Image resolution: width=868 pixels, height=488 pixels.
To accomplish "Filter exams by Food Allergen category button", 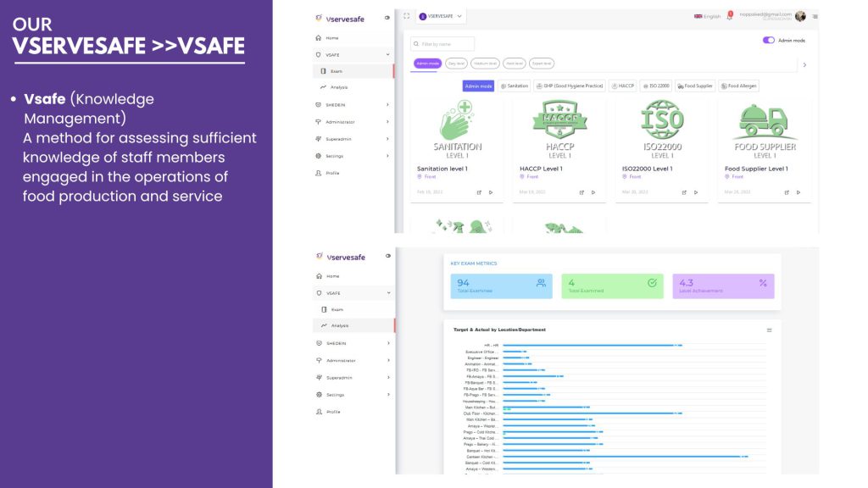I will point(739,86).
